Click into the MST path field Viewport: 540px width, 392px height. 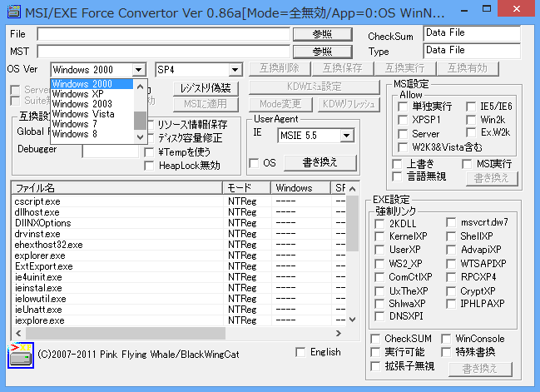(x=164, y=52)
